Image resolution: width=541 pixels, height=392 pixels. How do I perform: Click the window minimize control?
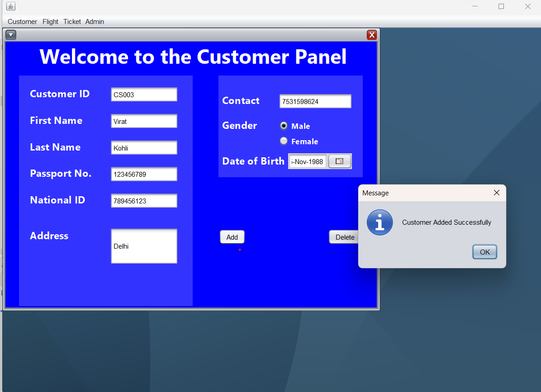pyautogui.click(x=474, y=6)
